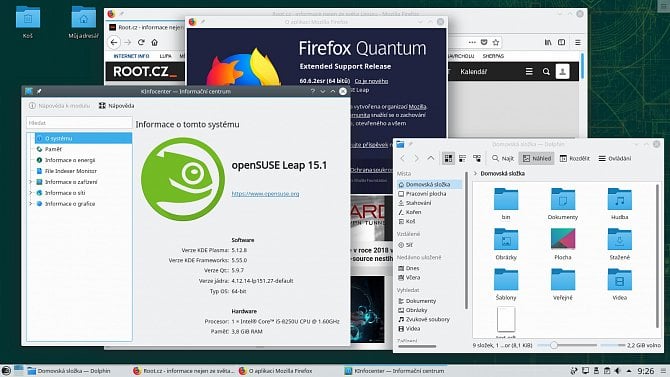Go to home page in Root.cz Firefox window

click(x=155, y=42)
